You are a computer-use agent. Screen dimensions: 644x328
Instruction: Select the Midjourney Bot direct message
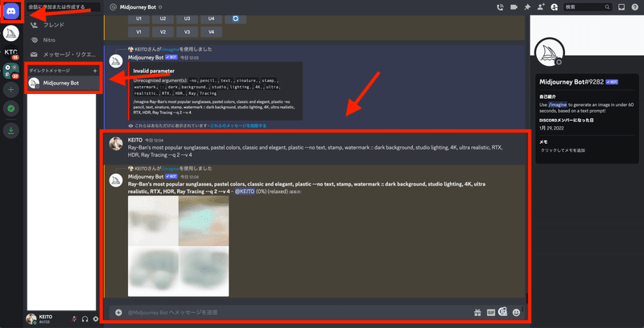coord(64,84)
